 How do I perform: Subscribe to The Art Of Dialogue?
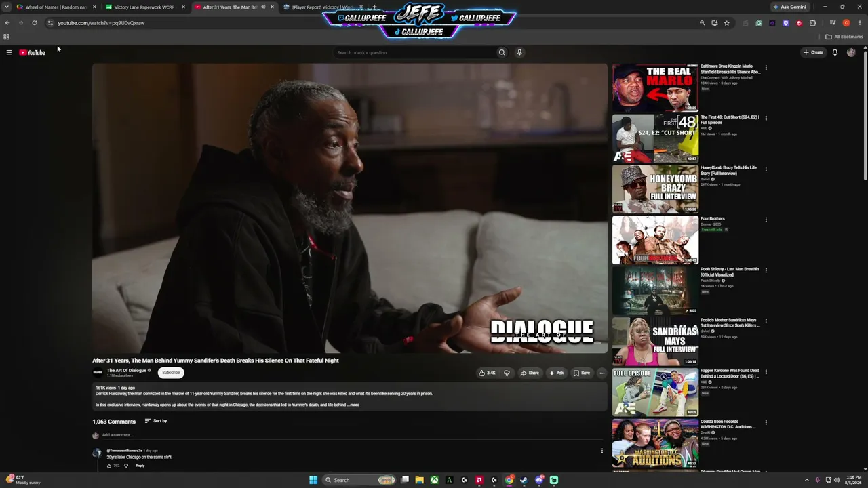pos(171,372)
